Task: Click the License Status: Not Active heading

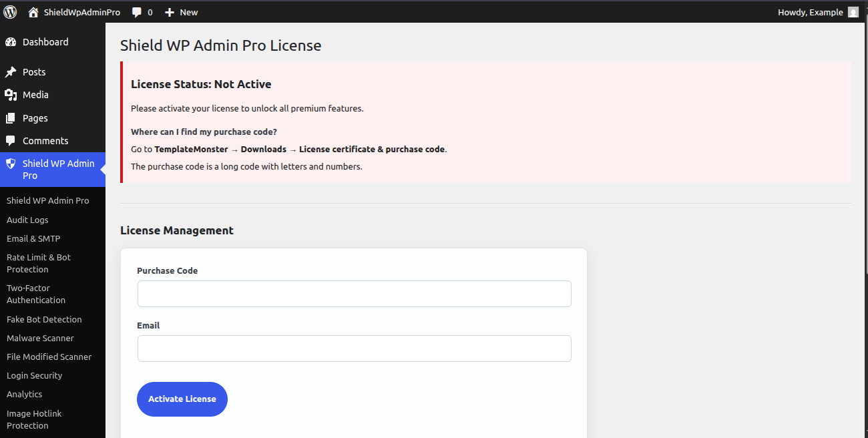Action: [x=201, y=84]
